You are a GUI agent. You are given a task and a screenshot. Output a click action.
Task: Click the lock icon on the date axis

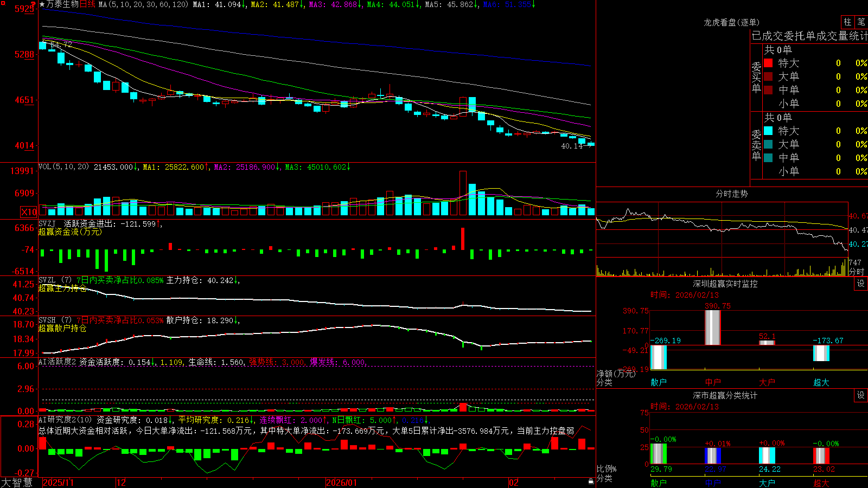(591, 481)
